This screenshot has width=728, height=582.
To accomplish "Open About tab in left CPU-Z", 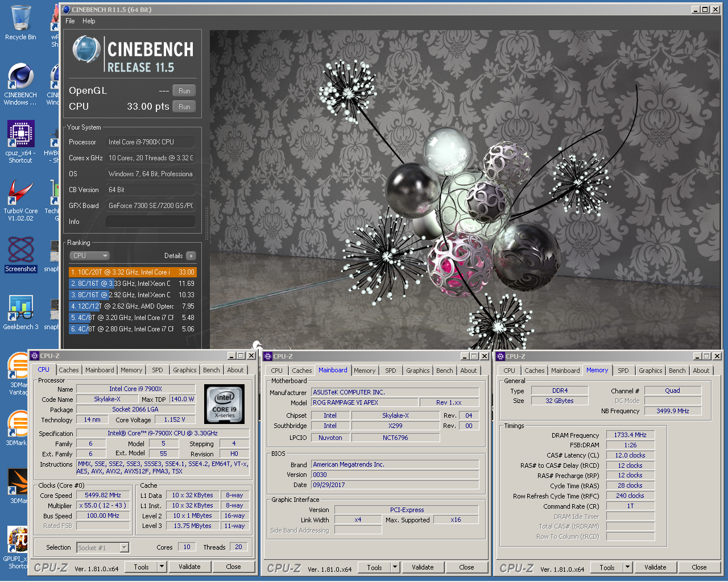I will pyautogui.click(x=235, y=370).
